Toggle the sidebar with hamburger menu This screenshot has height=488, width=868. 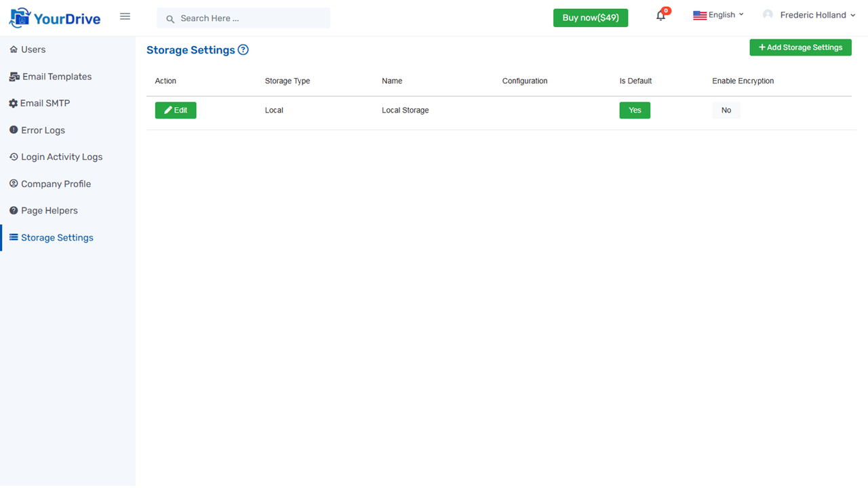125,16
